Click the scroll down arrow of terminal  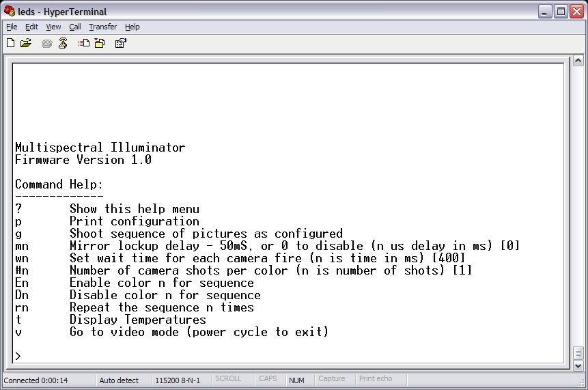[578, 365]
